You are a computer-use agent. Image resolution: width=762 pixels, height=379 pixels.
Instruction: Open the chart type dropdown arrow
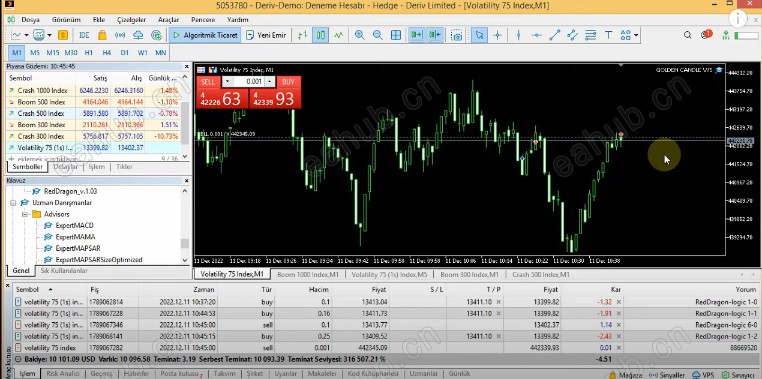click(26, 35)
